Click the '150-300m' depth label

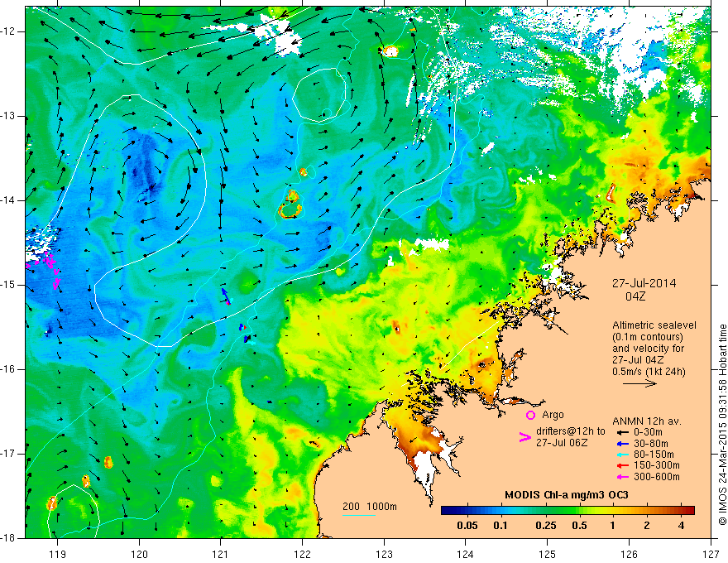point(657,466)
